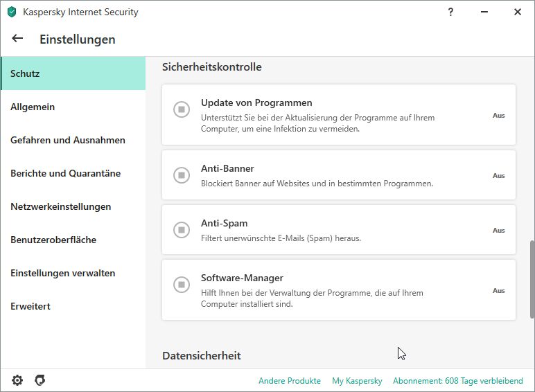Screen dimensions: 535x392
Task: Click the support headset icon at bottom
Action: click(x=40, y=380)
